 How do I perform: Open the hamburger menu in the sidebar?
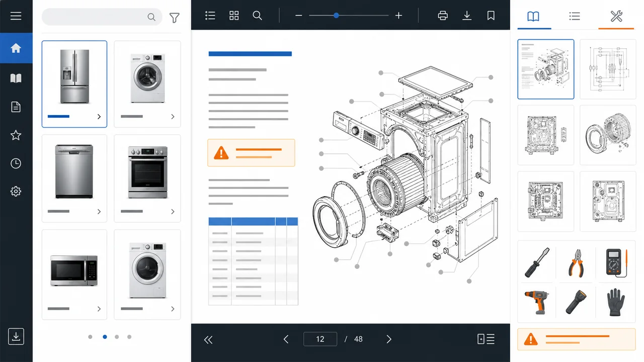tap(16, 16)
